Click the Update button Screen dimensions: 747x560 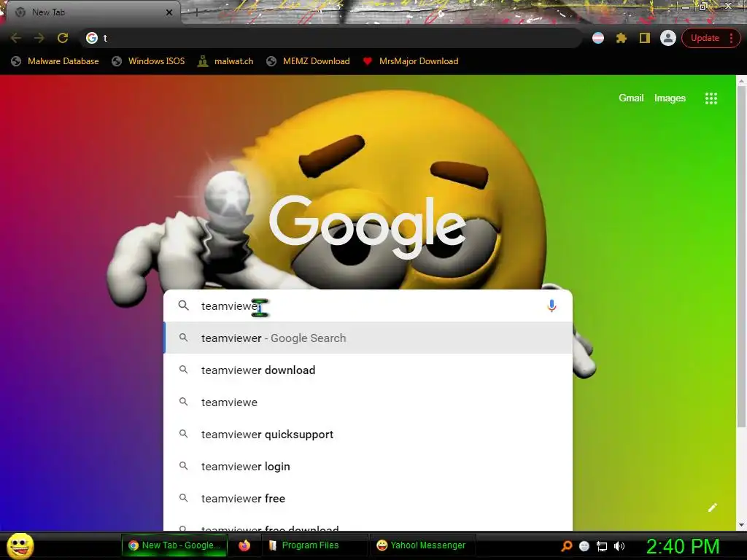click(705, 38)
